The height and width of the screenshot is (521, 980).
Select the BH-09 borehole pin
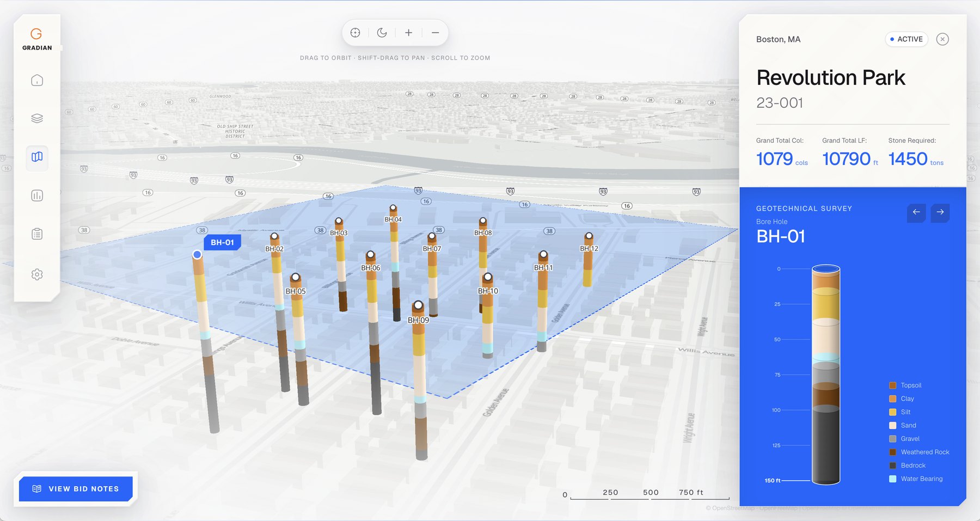pos(418,305)
